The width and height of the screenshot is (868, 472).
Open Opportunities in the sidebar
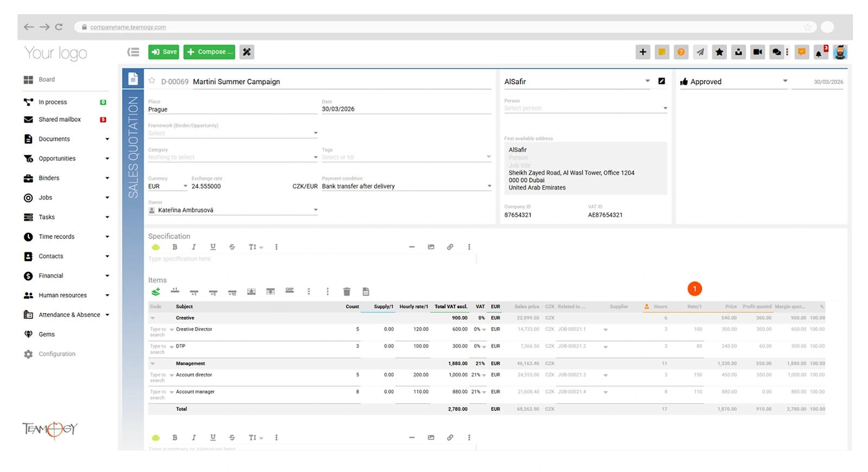pos(57,158)
